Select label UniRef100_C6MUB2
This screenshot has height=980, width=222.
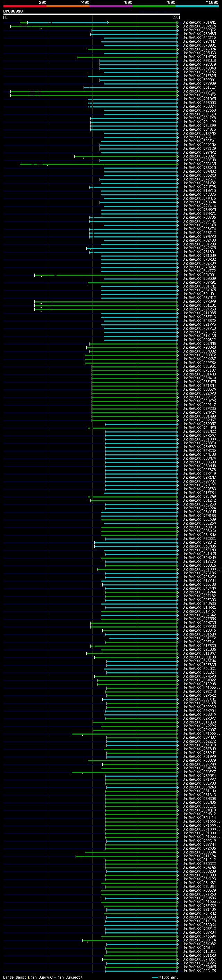199,351
